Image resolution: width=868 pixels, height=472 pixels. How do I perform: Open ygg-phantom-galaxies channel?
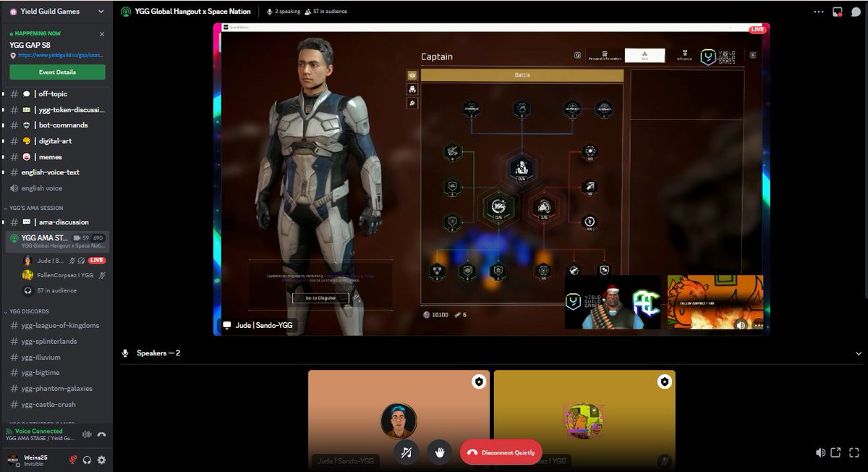[x=56, y=389]
